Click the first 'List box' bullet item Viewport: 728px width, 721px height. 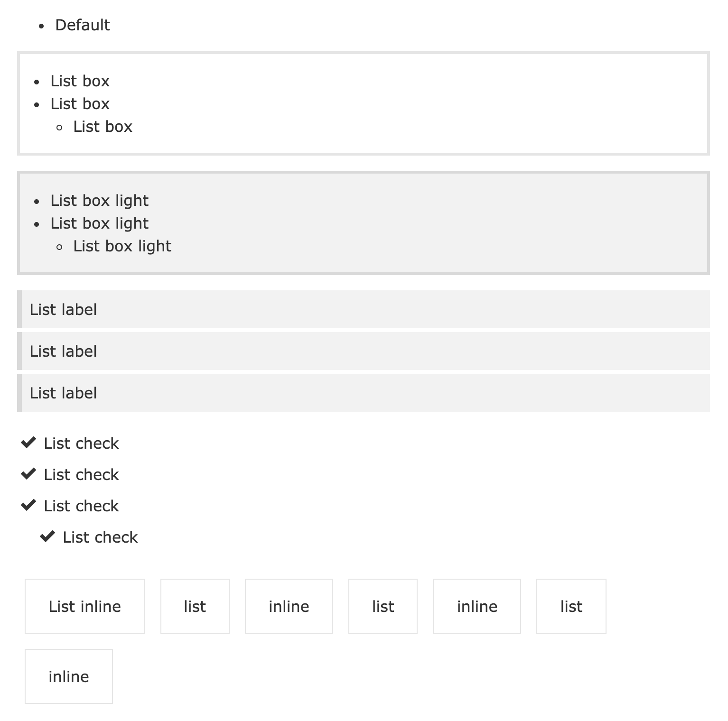(80, 81)
